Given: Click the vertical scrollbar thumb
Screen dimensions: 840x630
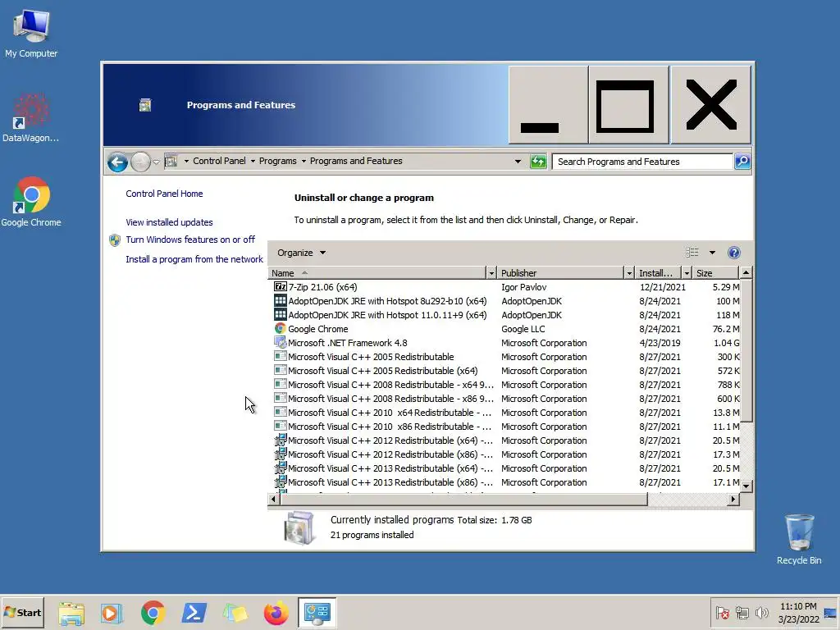Looking at the screenshot, I should click(x=746, y=349).
